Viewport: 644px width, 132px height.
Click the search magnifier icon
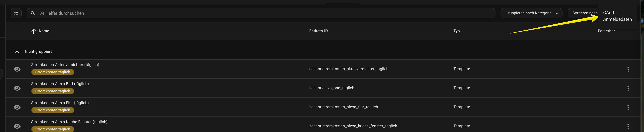[x=33, y=13]
